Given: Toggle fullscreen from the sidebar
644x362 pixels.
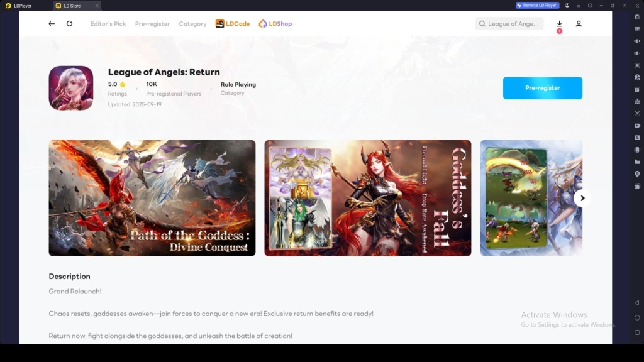Looking at the screenshot, I should click(637, 65).
